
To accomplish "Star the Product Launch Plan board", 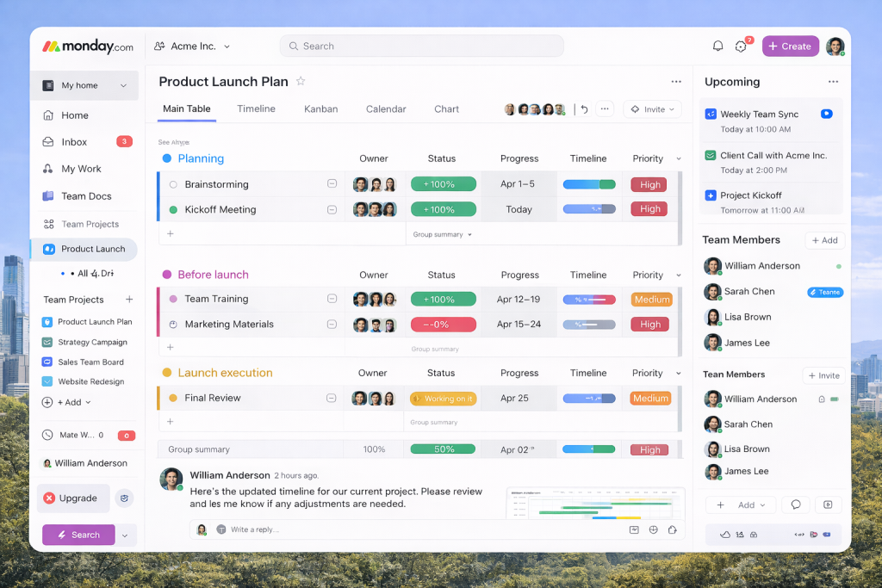I will (x=301, y=81).
